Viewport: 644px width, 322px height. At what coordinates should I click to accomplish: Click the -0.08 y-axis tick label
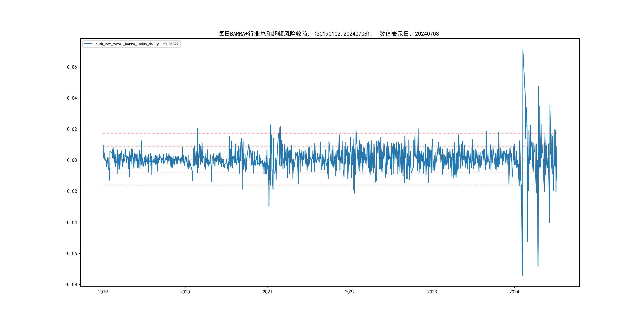point(71,284)
